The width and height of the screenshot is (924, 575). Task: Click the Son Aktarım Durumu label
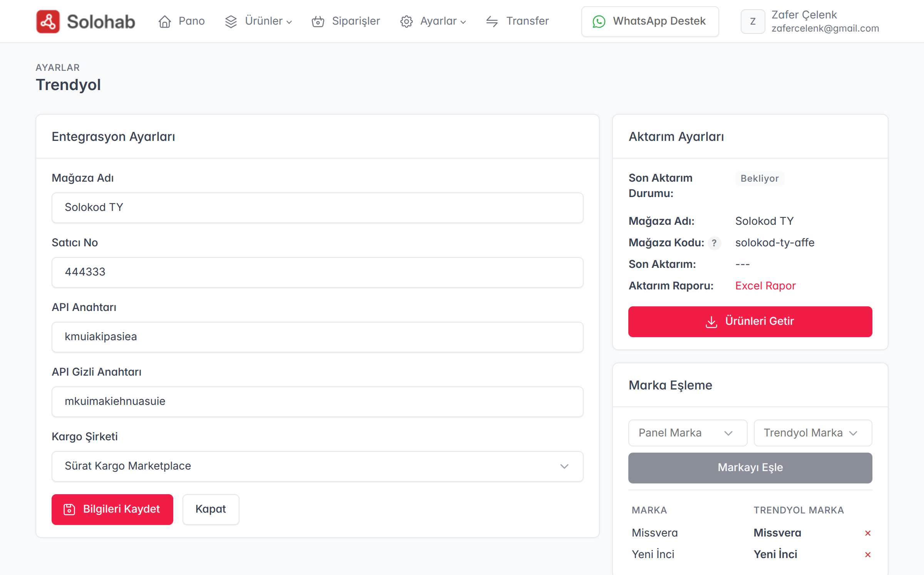point(661,186)
